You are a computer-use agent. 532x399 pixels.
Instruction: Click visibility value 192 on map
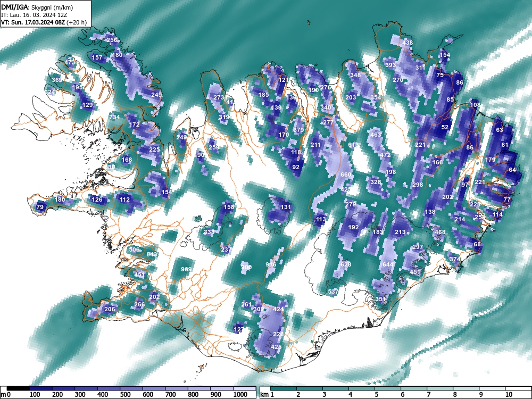point(354,227)
